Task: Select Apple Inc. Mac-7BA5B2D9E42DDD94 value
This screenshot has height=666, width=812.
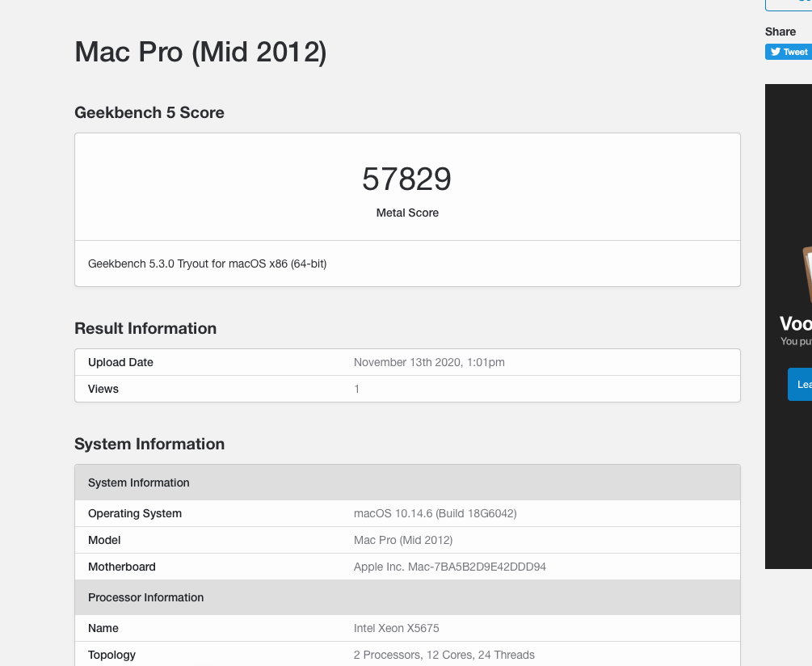Action: point(449,567)
